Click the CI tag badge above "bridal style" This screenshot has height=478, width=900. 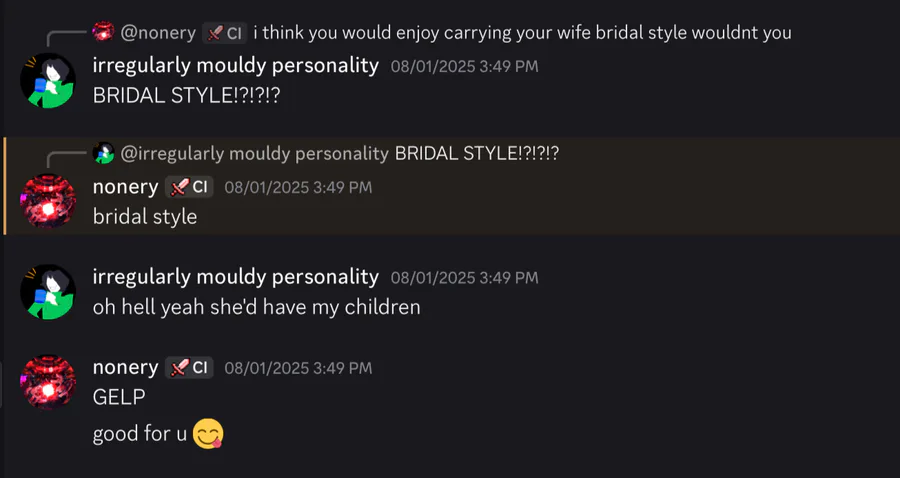(189, 187)
